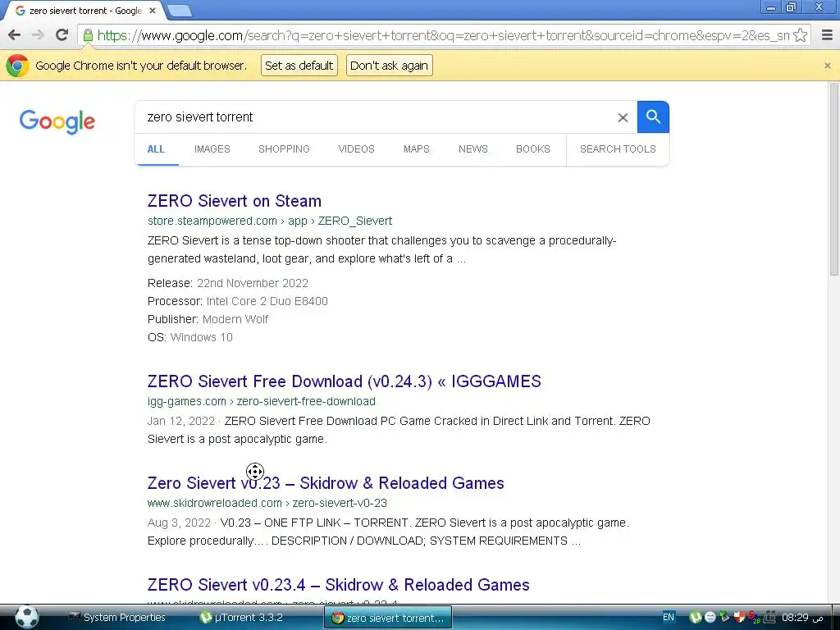
Task: Run search with blue magnifier button
Action: pos(653,116)
